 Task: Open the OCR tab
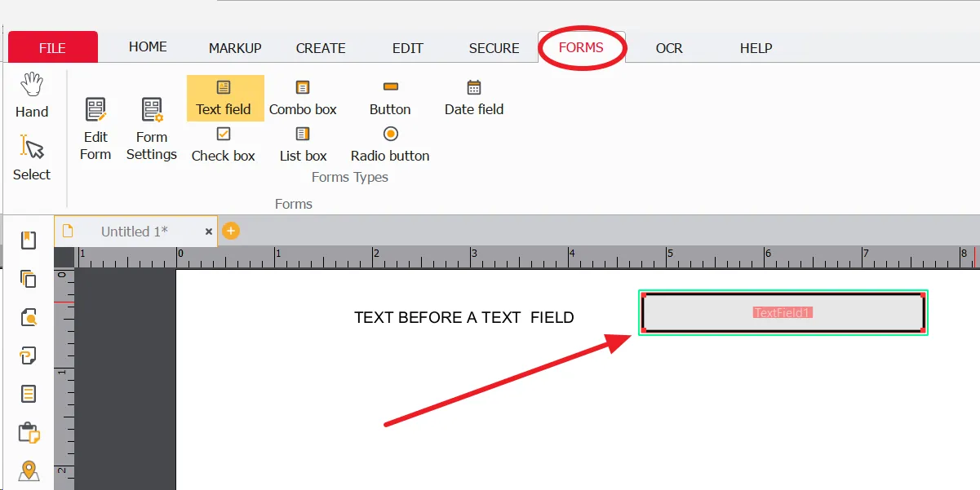pyautogui.click(x=669, y=48)
